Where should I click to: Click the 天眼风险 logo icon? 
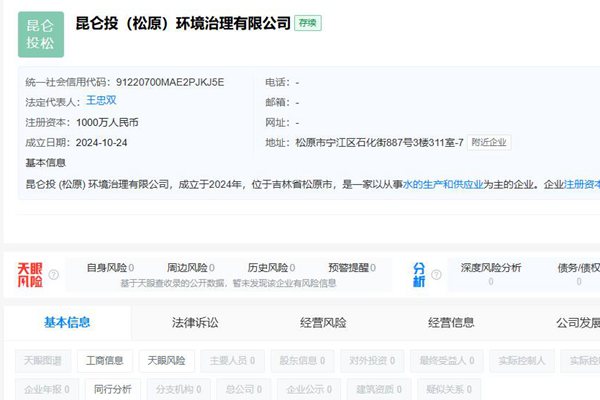click(x=30, y=275)
